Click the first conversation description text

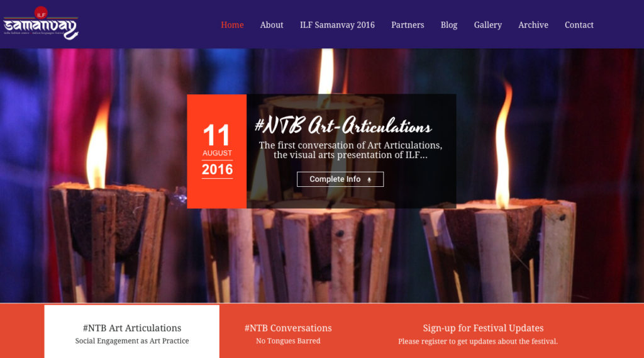(x=350, y=150)
